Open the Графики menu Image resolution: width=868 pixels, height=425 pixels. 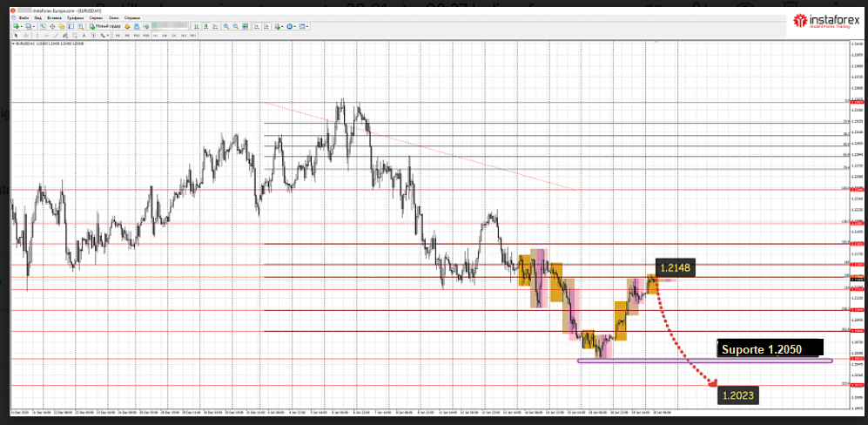75,18
